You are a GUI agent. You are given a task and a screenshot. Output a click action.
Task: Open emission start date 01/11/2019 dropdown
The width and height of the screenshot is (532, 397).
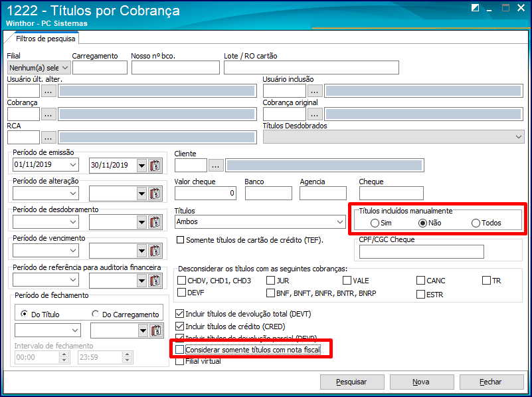tap(73, 165)
